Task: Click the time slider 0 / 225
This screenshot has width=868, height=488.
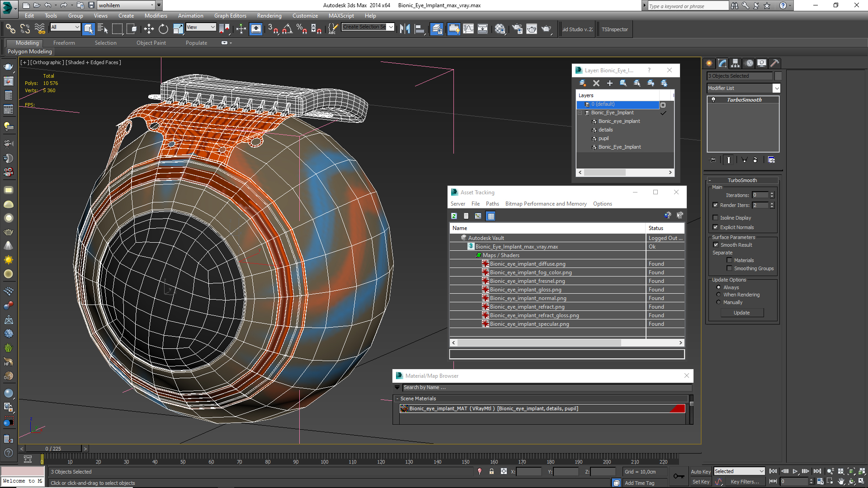Action: click(53, 449)
